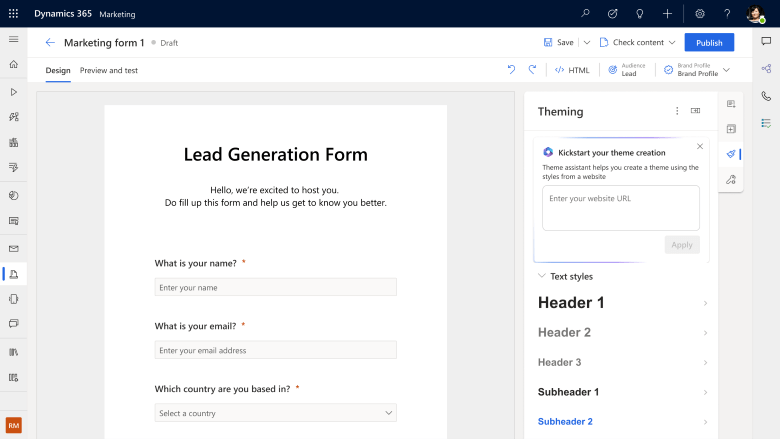The image size is (780, 439).
Task: Open the Select a country dropdown
Action: [275, 413]
